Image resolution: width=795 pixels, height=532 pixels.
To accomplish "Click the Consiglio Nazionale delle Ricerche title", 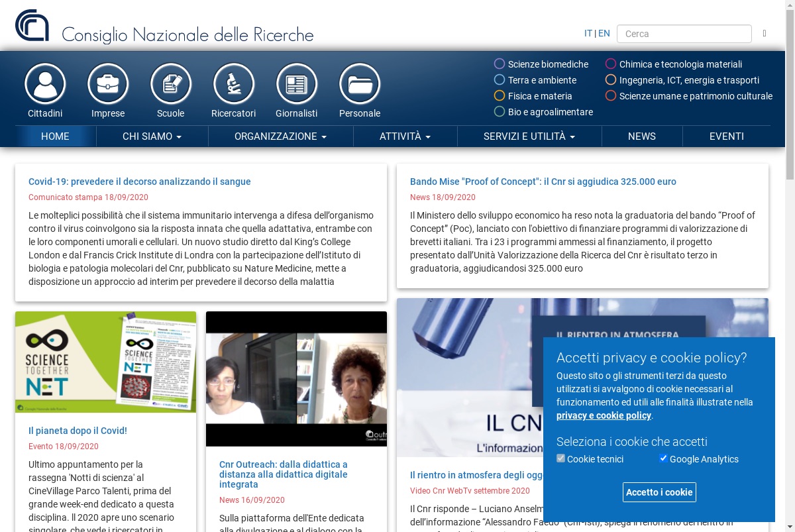I will 187,34.
